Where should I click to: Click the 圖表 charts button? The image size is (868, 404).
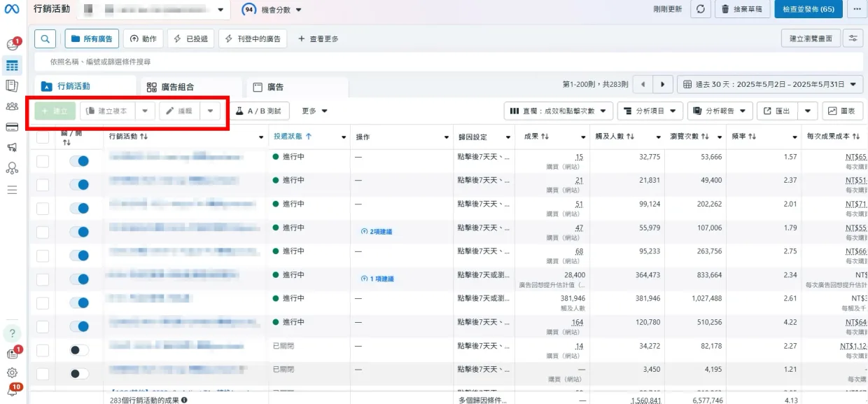(842, 111)
